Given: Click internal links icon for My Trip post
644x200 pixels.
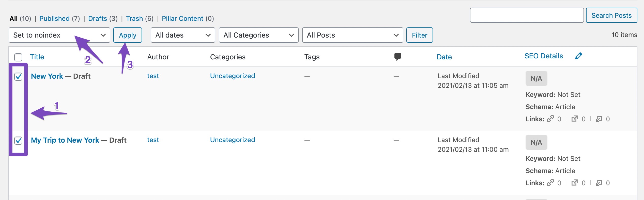Looking at the screenshot, I should click(550, 183).
